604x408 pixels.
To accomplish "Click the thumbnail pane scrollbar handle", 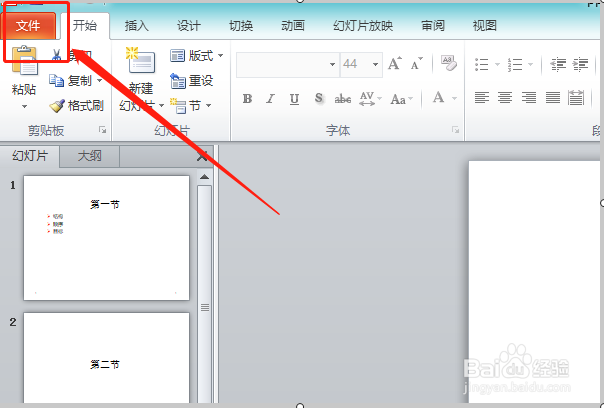I will [205, 307].
